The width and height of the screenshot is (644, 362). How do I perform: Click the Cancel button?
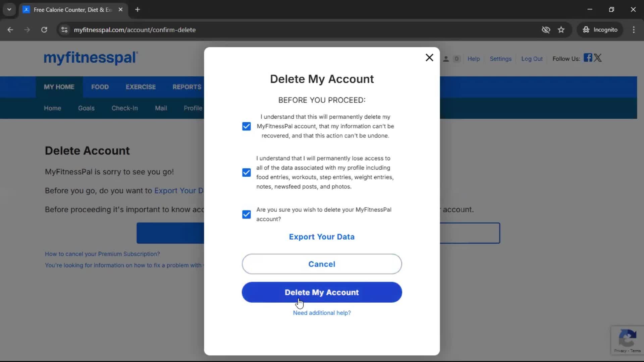point(322,264)
